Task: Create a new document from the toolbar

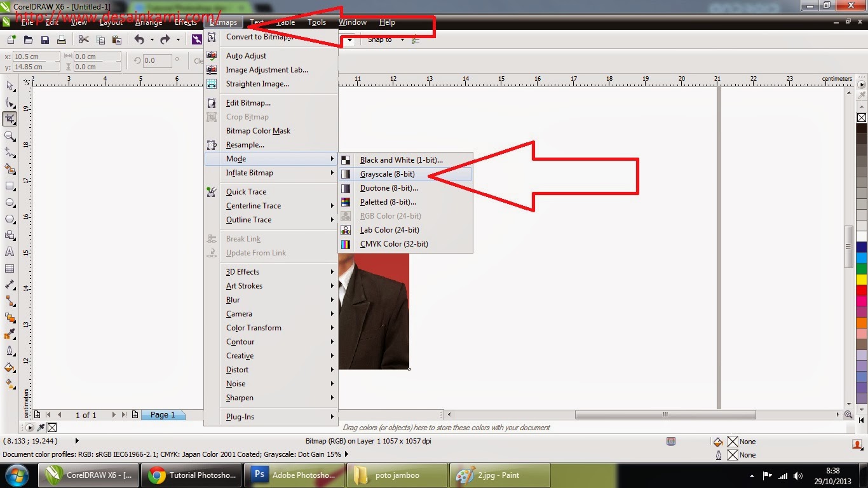Action: tap(11, 39)
